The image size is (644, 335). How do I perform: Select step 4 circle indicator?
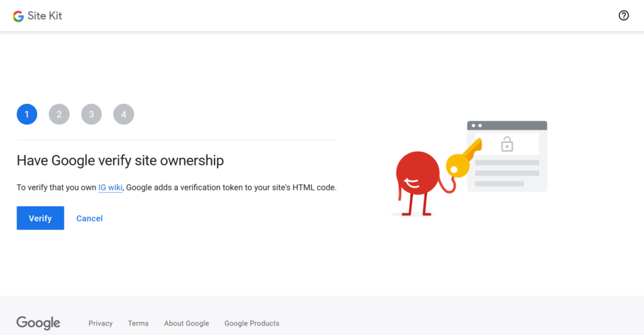(x=124, y=114)
